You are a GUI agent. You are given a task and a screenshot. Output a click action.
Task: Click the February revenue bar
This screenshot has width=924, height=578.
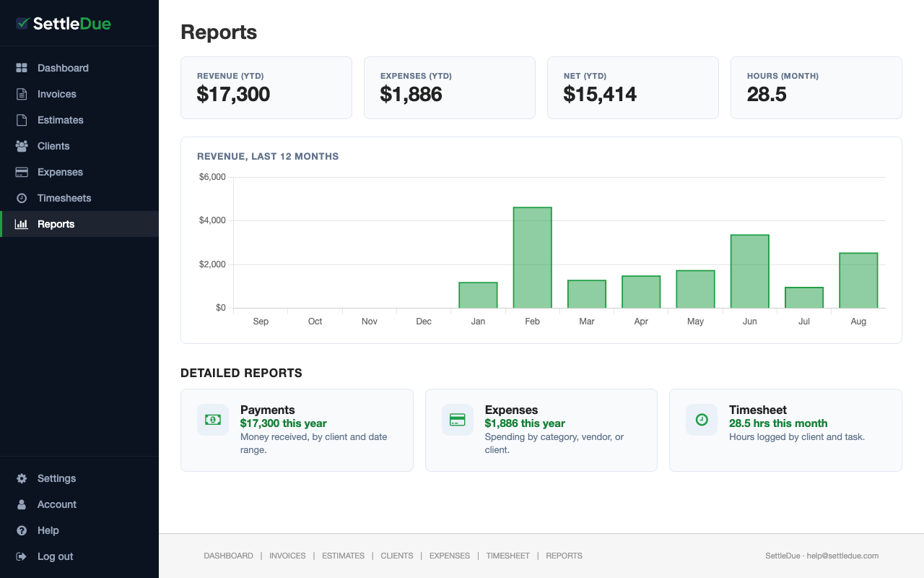click(532, 258)
